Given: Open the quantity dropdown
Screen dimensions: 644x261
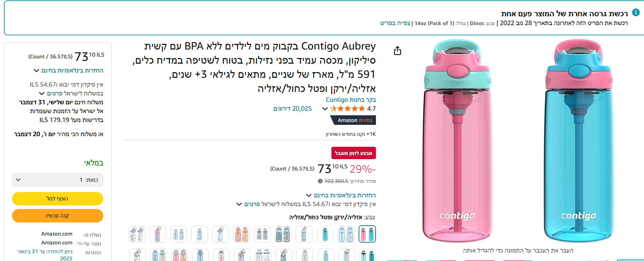Looking at the screenshot, I should pyautogui.click(x=58, y=180).
